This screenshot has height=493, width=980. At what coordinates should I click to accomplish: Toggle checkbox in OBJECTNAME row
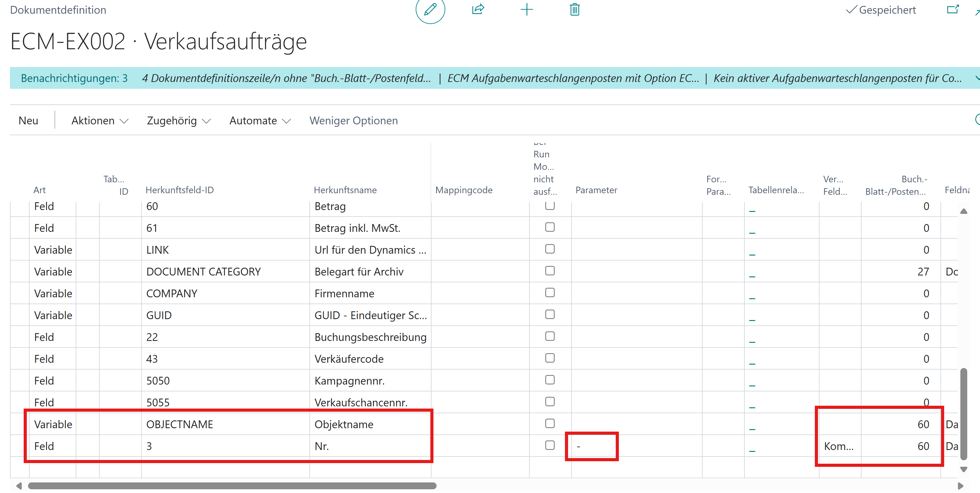pos(550,424)
